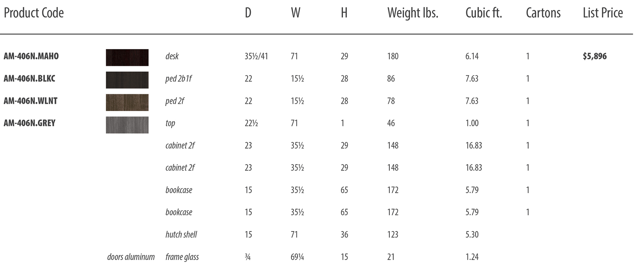Select product code AM-406N.WLNT

(31, 101)
